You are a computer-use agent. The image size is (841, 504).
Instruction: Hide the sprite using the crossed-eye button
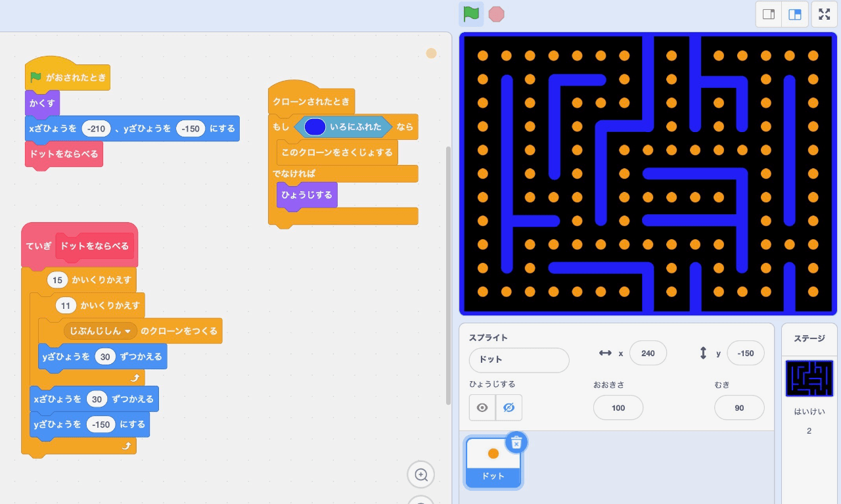coord(509,407)
